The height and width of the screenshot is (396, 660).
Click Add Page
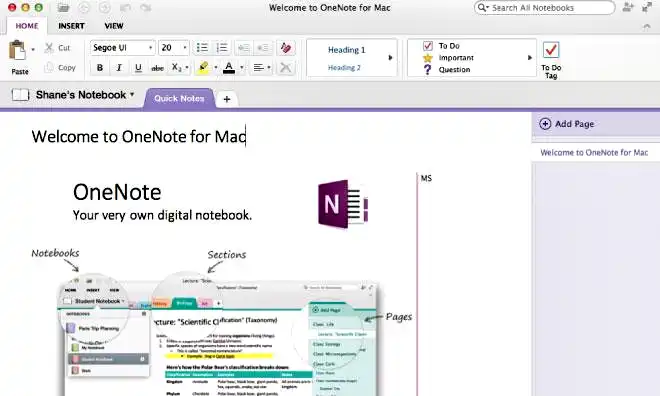coord(567,124)
